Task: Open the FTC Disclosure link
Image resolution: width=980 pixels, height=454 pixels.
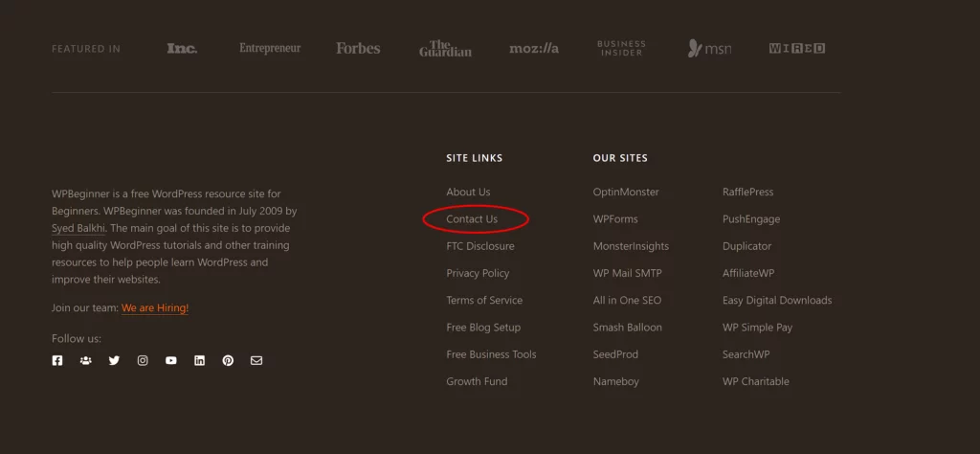Action: click(480, 246)
